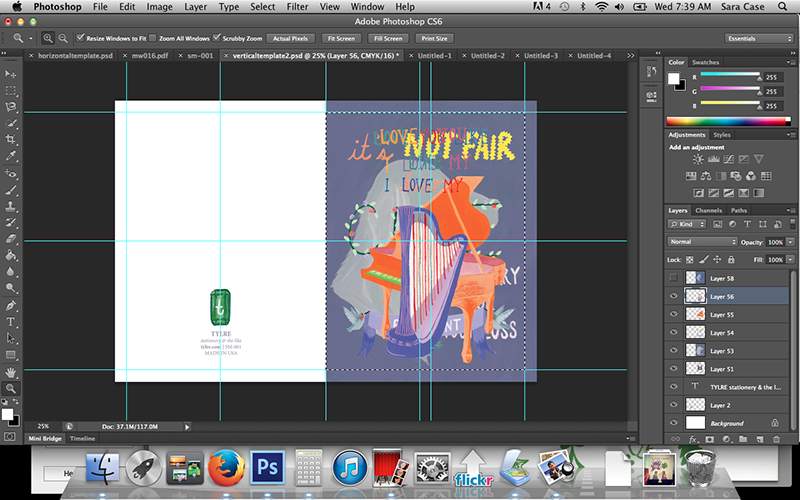
Task: Show Layer 58 by toggling its visibility
Action: click(x=673, y=277)
